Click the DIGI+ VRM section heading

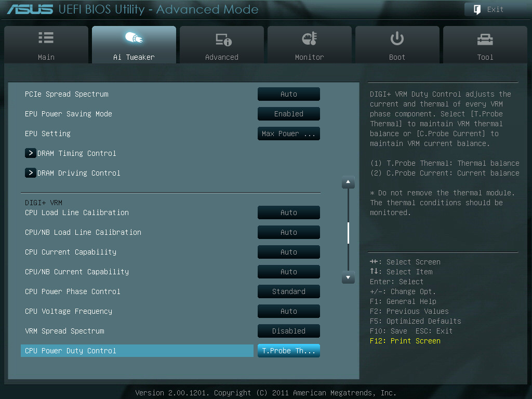(44, 203)
